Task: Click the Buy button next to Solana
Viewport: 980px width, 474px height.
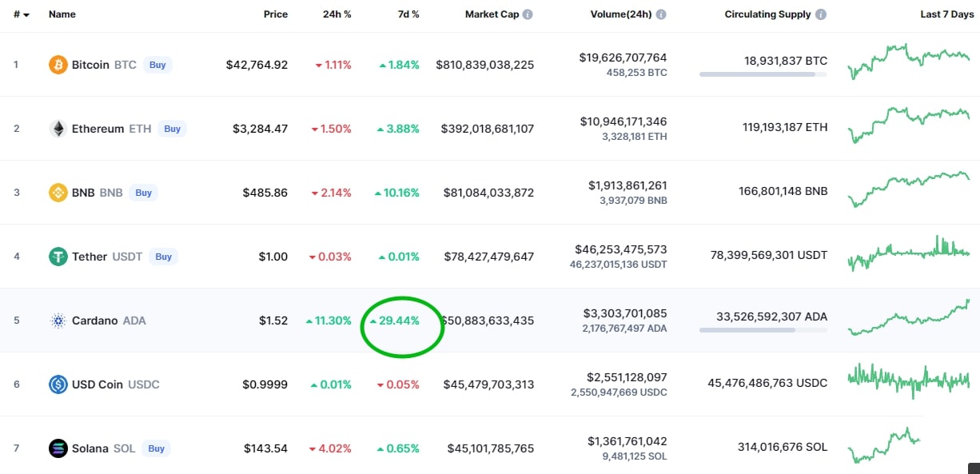Action: tap(156, 448)
